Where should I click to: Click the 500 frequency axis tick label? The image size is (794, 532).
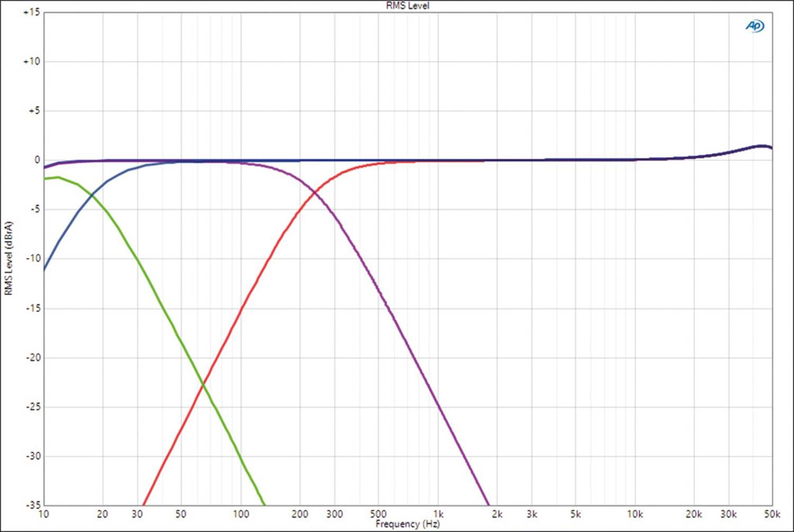[x=378, y=514]
